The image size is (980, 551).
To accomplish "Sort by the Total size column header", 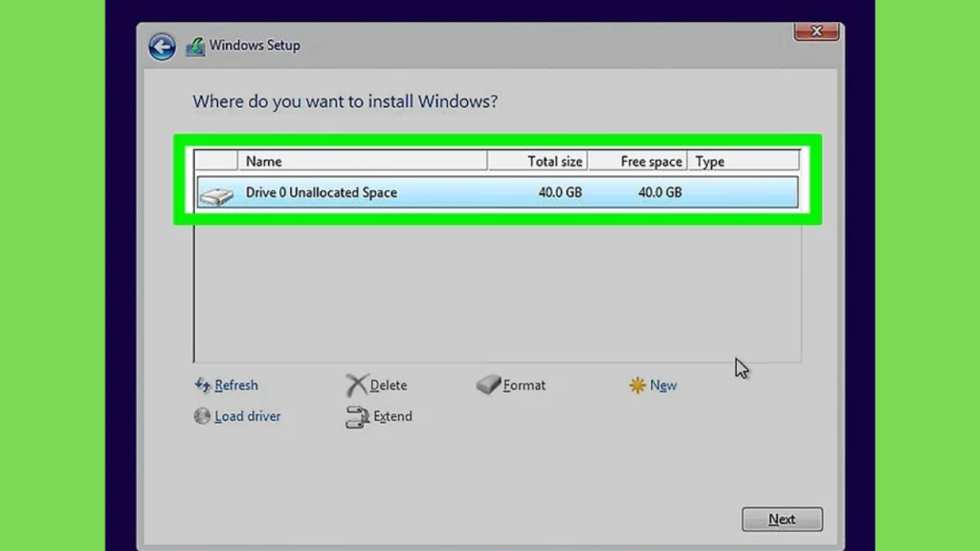I will click(x=538, y=161).
